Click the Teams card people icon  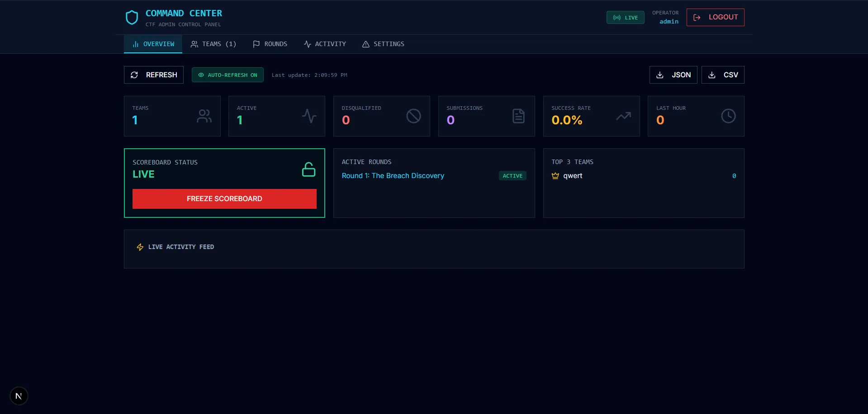[x=204, y=116]
